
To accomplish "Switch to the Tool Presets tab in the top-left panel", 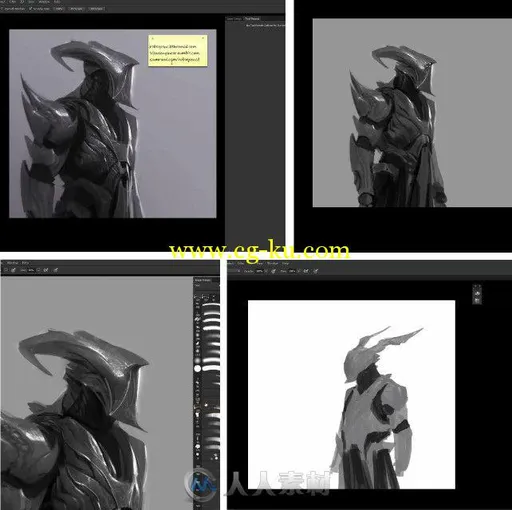I will click(x=252, y=19).
